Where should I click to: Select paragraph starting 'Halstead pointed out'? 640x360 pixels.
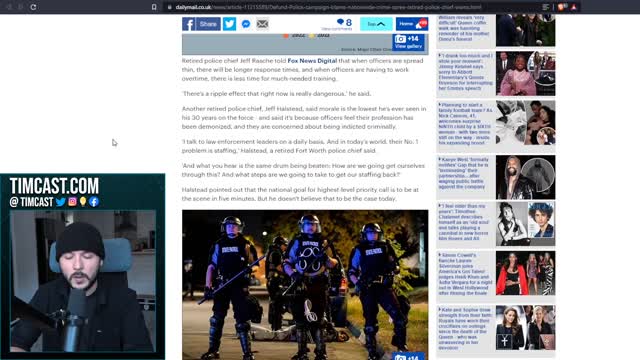pos(300,194)
